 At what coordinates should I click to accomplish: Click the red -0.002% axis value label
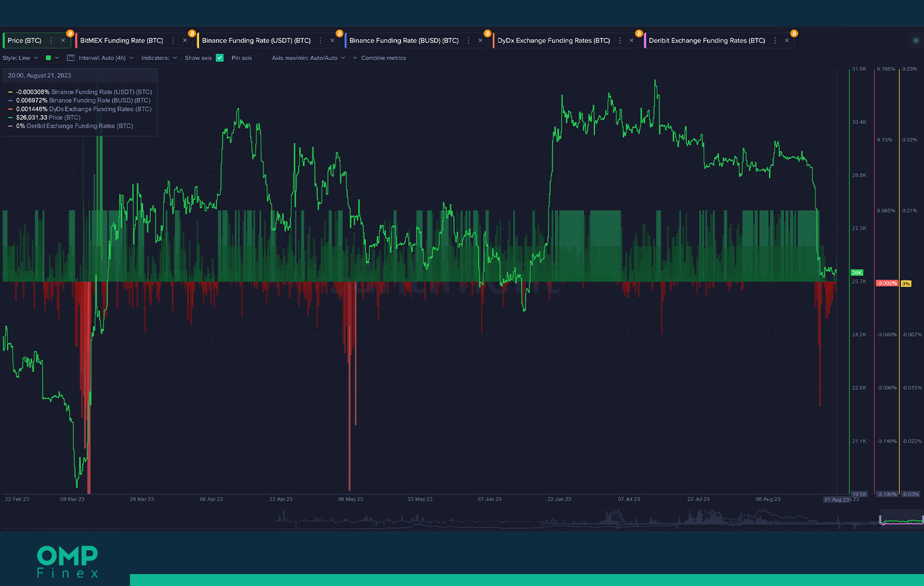(x=886, y=283)
